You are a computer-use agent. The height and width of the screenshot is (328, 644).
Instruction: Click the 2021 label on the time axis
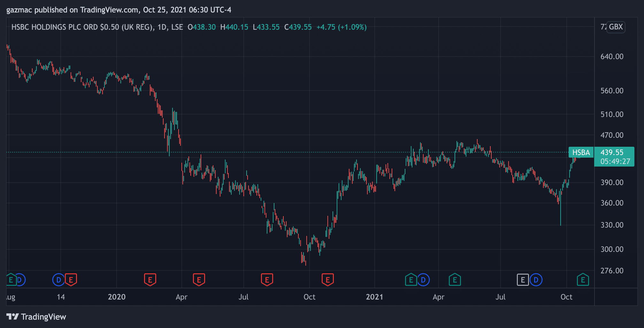click(374, 297)
